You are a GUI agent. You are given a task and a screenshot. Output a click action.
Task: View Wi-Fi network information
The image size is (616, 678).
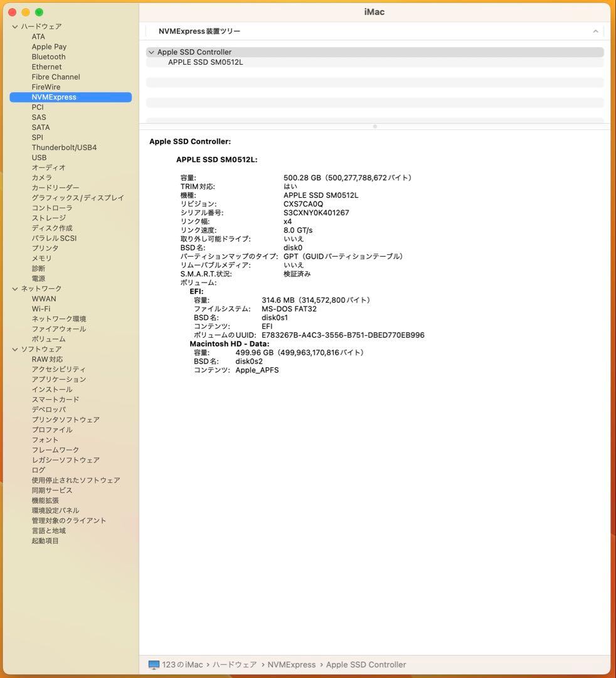click(x=41, y=308)
